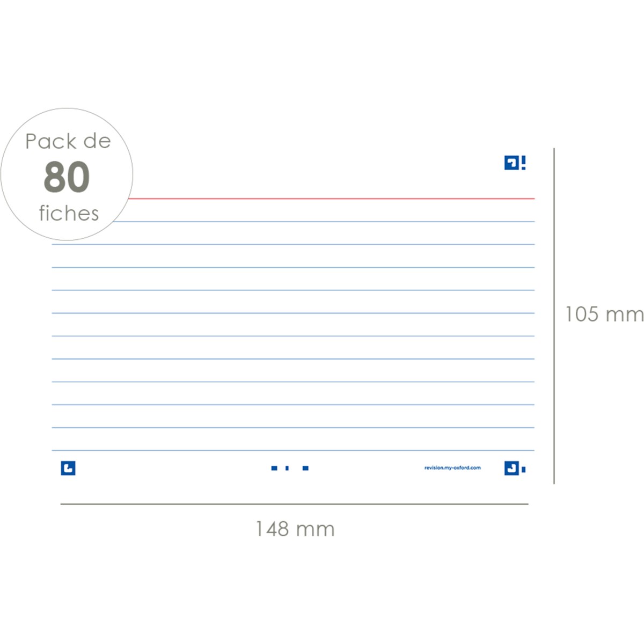
Task: Click the small blue bar beside bottom-right icon
Action: pyautogui.click(x=524, y=470)
